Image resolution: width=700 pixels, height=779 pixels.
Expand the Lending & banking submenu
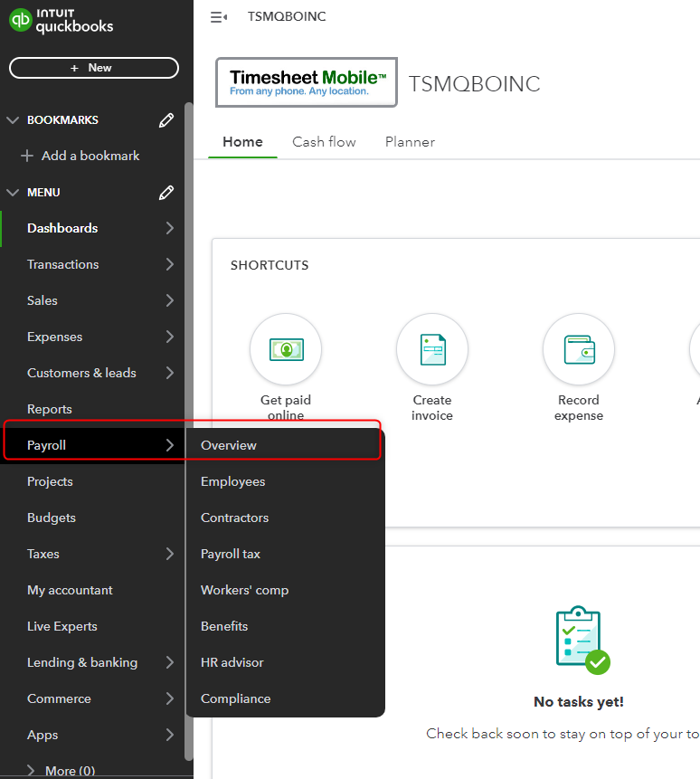pyautogui.click(x=170, y=662)
